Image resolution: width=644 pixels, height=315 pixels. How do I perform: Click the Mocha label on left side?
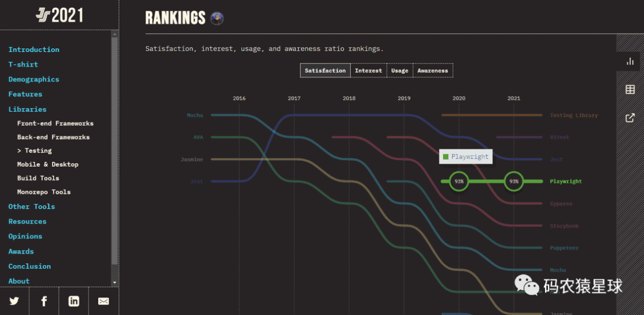coord(195,116)
